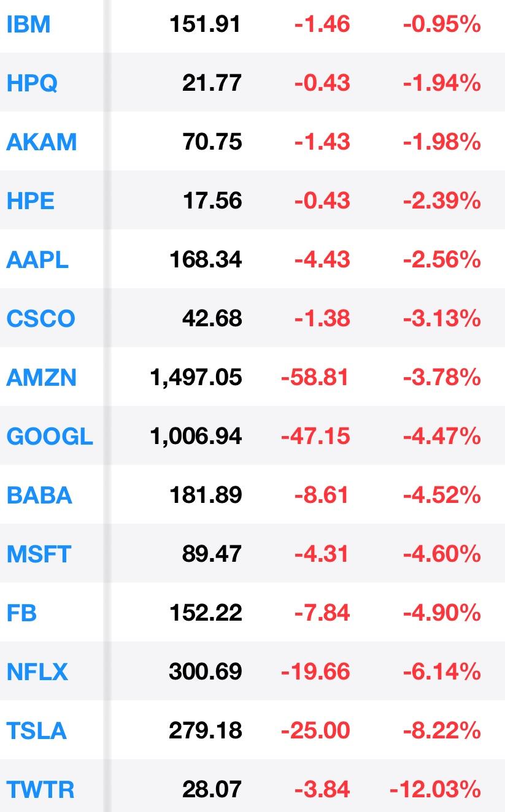
Task: Open the AAPL stock link
Action: pyautogui.click(x=37, y=260)
